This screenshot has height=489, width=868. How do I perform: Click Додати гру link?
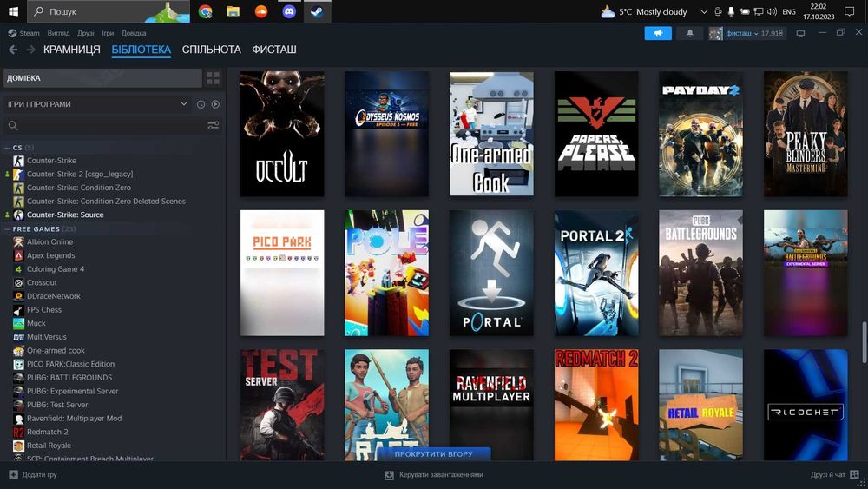39,474
